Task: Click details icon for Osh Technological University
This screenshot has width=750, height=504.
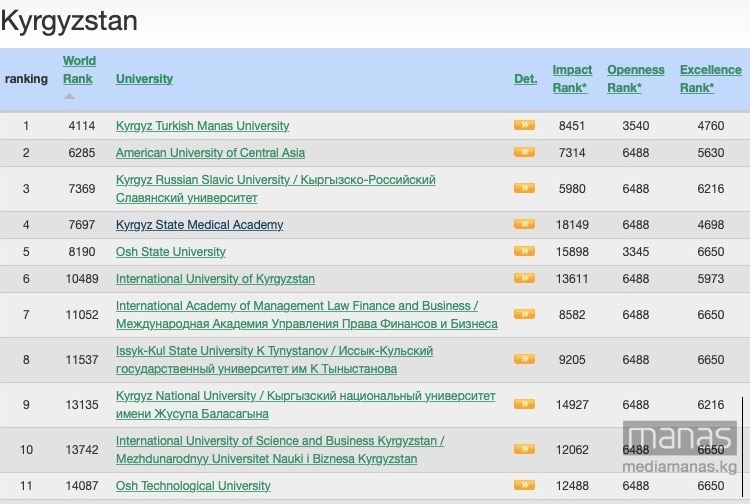Action: tap(524, 485)
